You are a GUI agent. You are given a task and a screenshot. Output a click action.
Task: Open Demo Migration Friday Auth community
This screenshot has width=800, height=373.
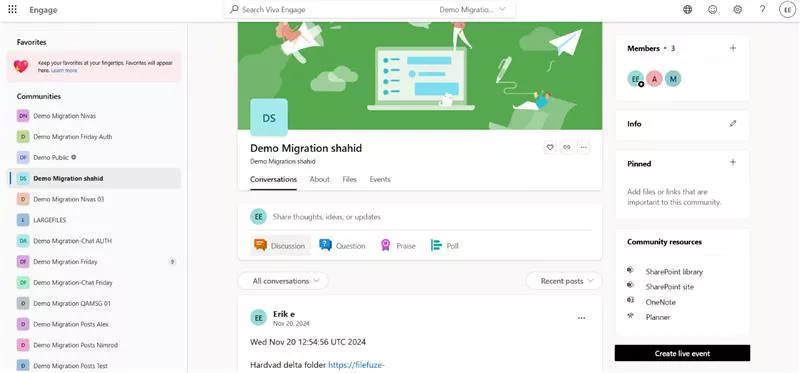point(94,137)
